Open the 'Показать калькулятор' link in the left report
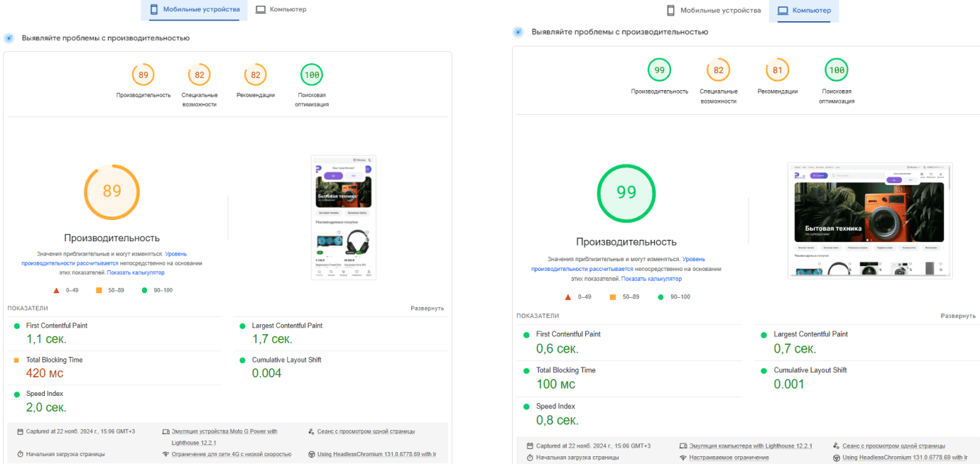Screen dimensions: 980x464 coord(136,272)
